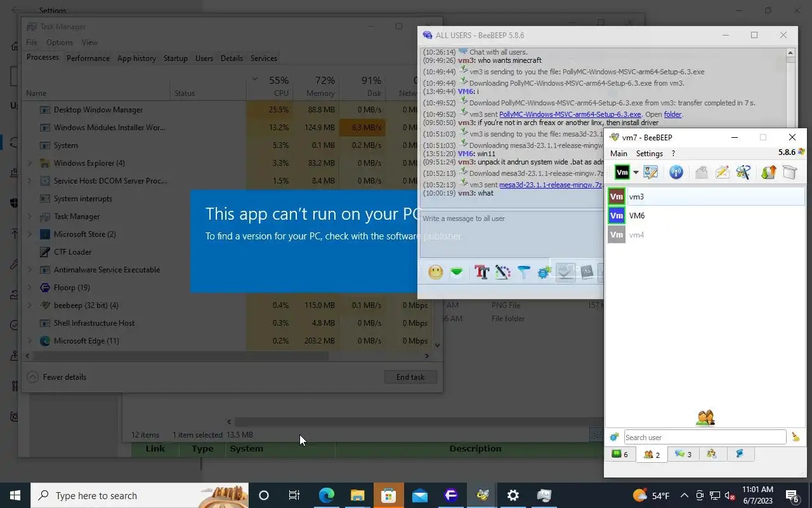
Task: Expand Task Manager process row
Action: pyautogui.click(x=30, y=217)
